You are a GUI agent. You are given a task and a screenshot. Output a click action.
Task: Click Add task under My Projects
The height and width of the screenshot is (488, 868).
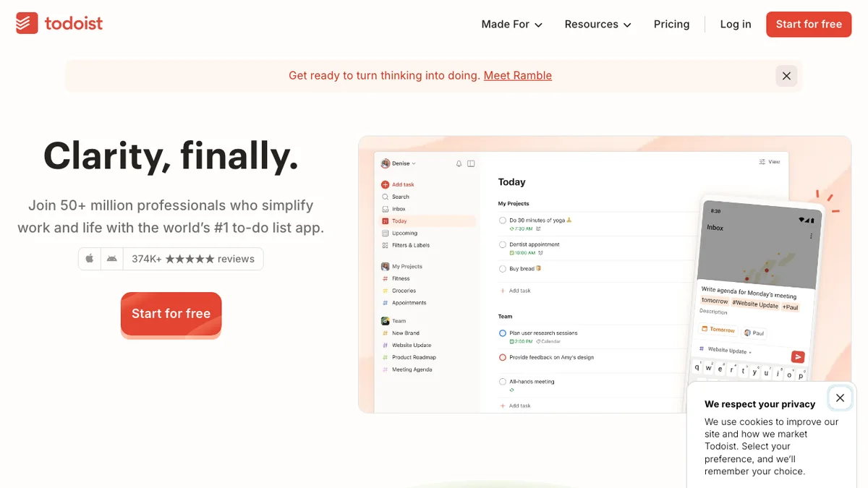click(516, 291)
